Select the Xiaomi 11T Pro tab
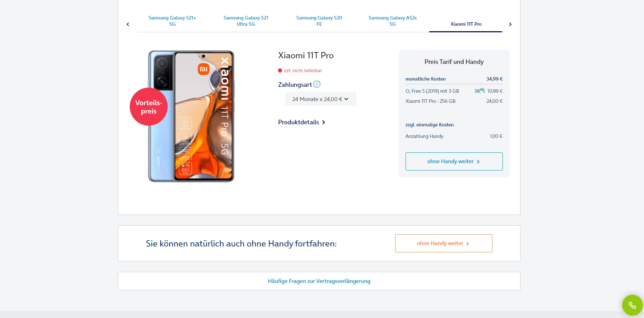Screen dimensions: 644x318 click(x=466, y=24)
